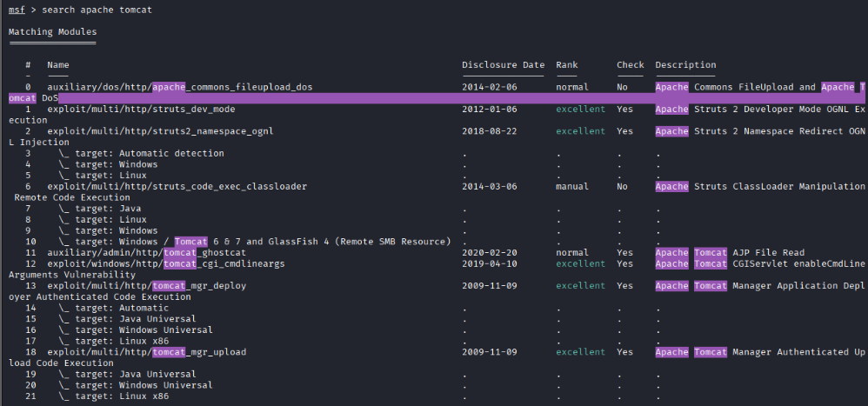Click disclosure date 2012-01-06

(x=490, y=109)
